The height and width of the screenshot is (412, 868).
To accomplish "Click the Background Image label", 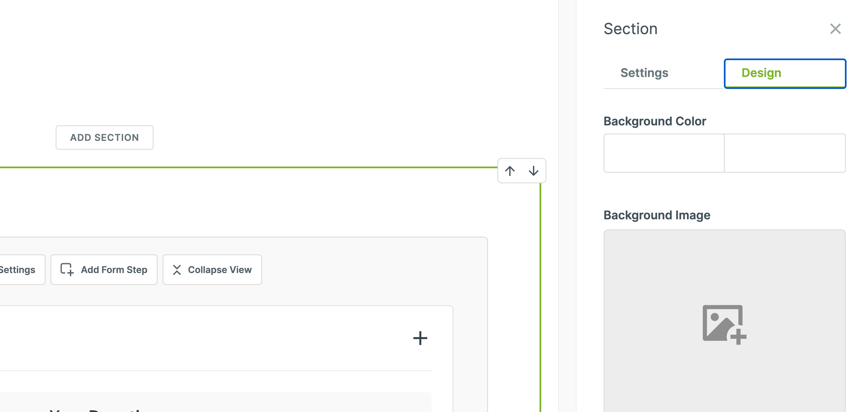I will point(656,215).
